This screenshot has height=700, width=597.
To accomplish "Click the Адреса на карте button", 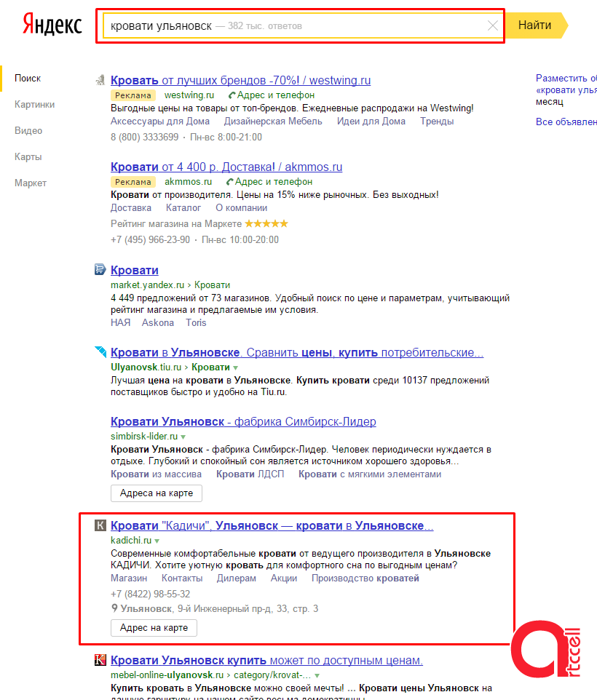I will [157, 493].
